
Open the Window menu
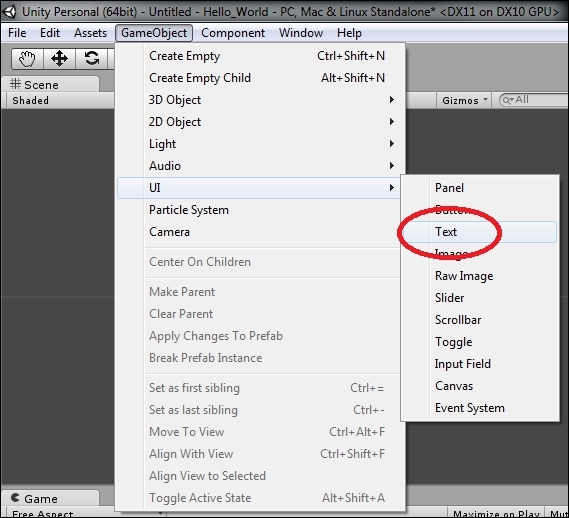[x=301, y=33]
